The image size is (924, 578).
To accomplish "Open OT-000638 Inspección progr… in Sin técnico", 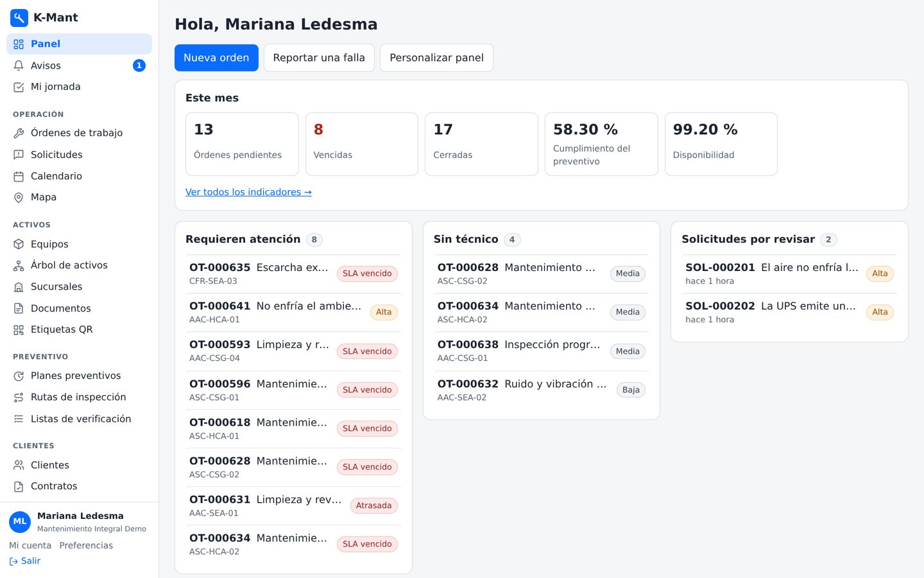I will [542, 351].
